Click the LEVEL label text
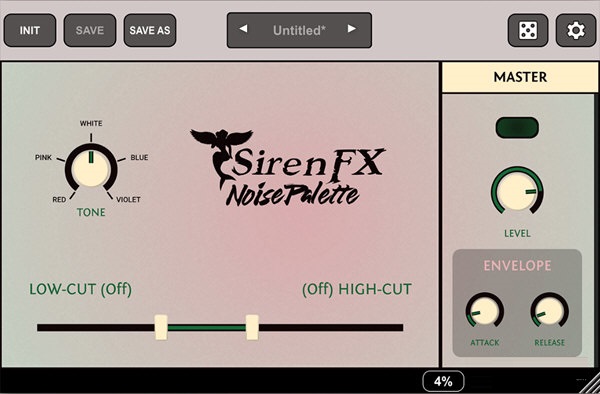Viewport: 600px width, 394px height. coord(517,234)
